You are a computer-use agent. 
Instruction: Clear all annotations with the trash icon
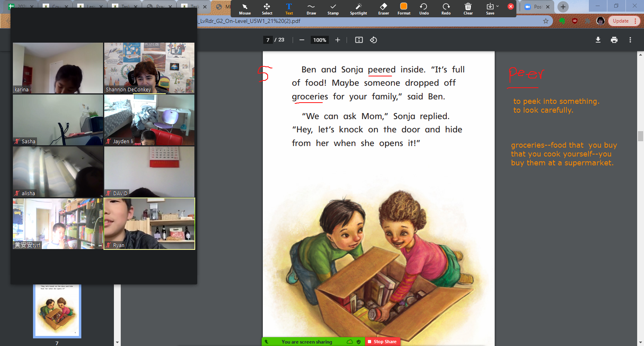coord(468,9)
